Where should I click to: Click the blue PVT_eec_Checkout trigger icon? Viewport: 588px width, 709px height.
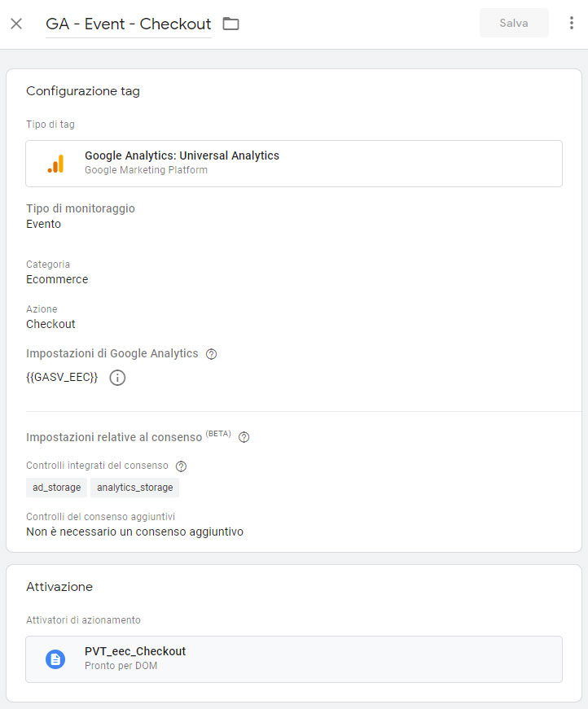[x=55, y=659]
